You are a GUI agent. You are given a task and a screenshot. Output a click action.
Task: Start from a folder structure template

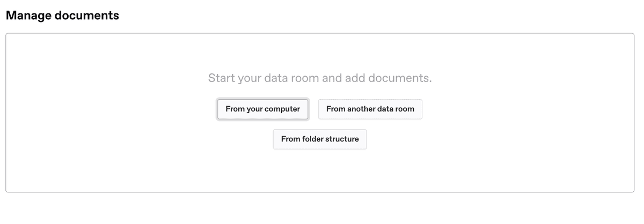(x=319, y=139)
